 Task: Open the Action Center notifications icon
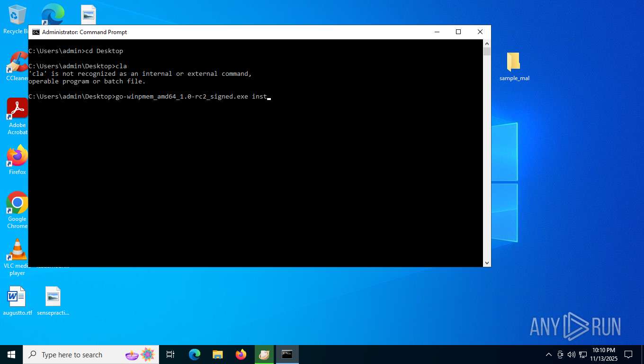tap(628, 355)
